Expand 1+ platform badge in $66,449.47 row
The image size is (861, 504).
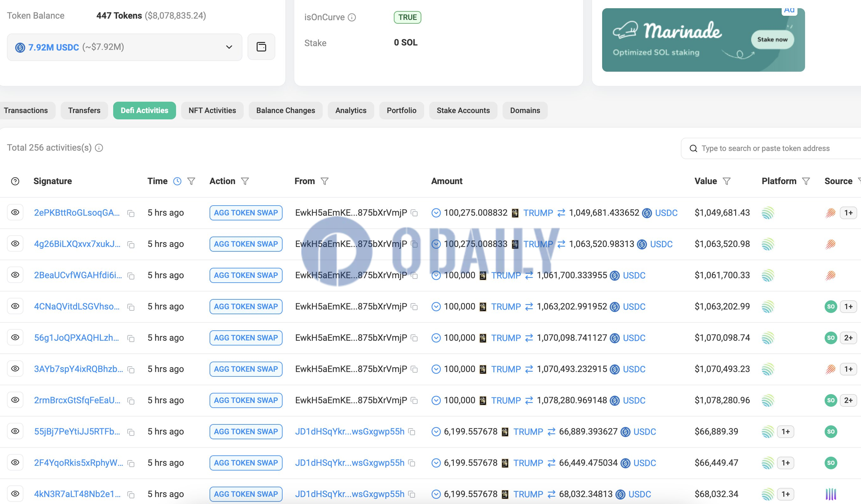pos(785,463)
